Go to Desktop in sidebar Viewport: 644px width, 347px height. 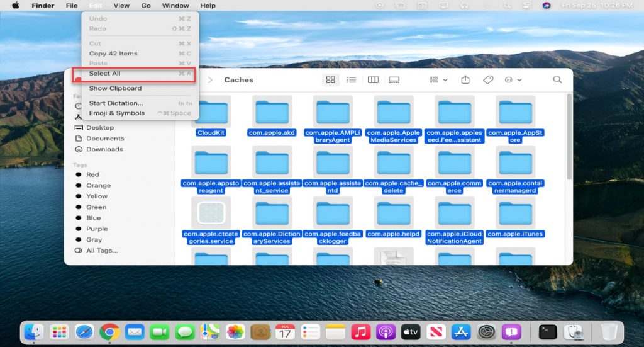tap(100, 127)
